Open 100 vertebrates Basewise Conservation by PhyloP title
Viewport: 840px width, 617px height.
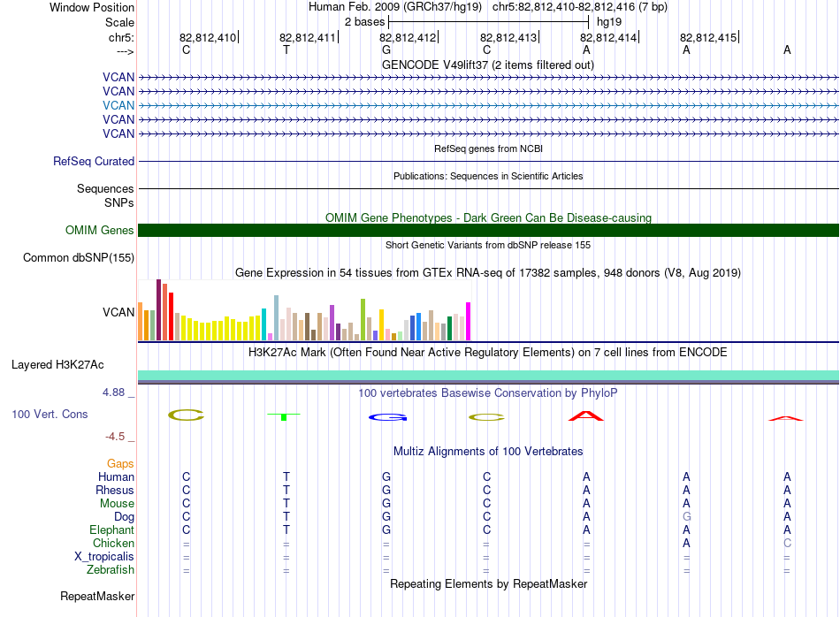click(488, 392)
